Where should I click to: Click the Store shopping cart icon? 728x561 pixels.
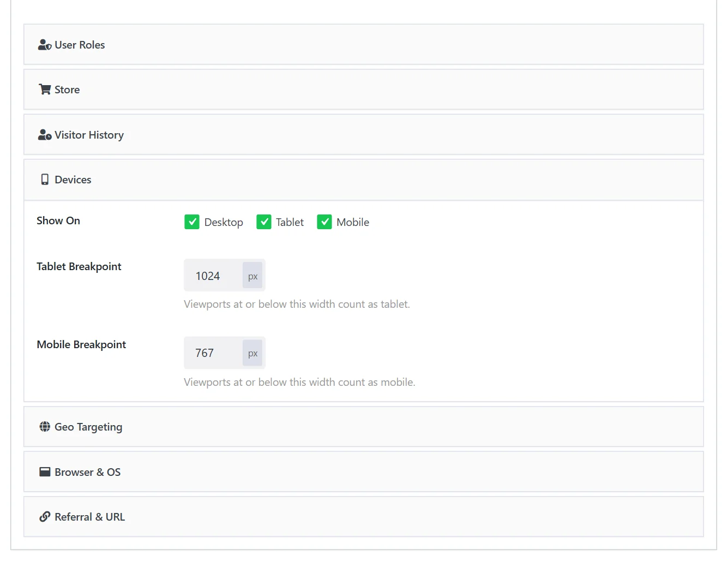pos(45,89)
